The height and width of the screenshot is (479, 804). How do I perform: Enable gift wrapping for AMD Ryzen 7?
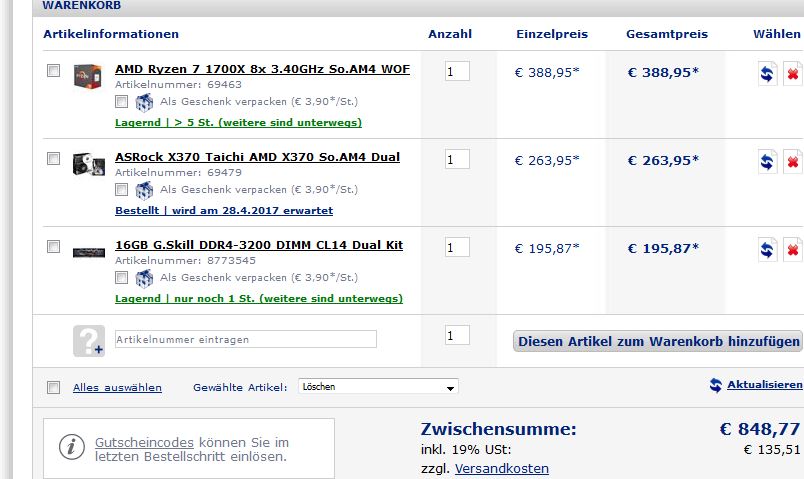click(x=122, y=102)
